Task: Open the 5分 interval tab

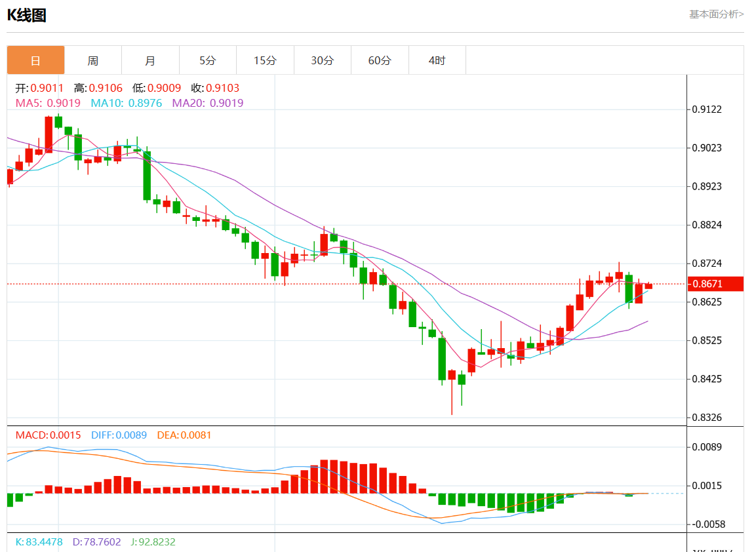Action: 208,60
